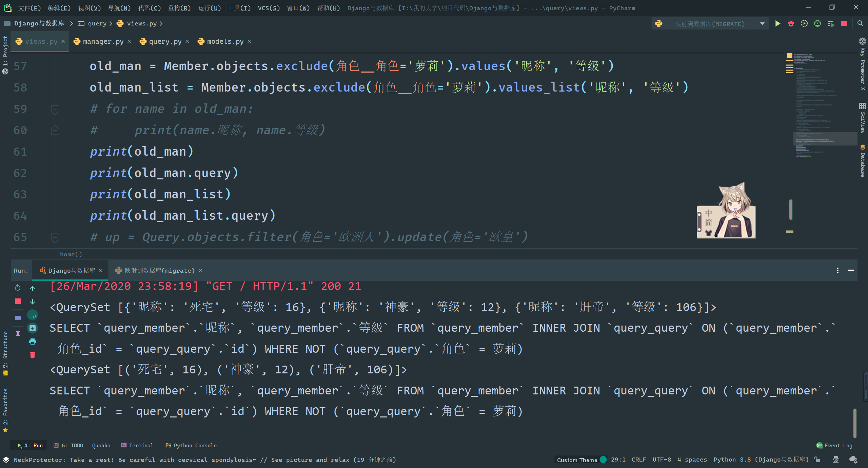Toggle pin tab in Run panel

click(18, 334)
